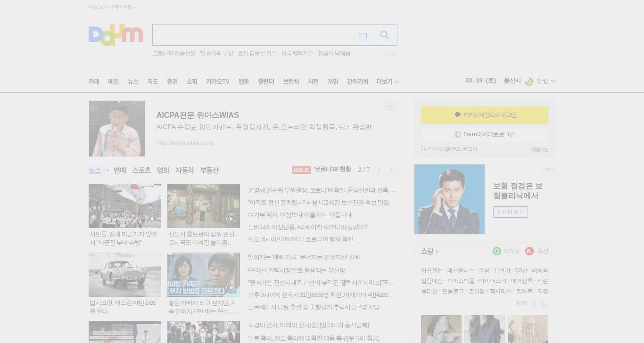
Task: Open 카카오 QR코드 로그인
Action: [x=449, y=149]
